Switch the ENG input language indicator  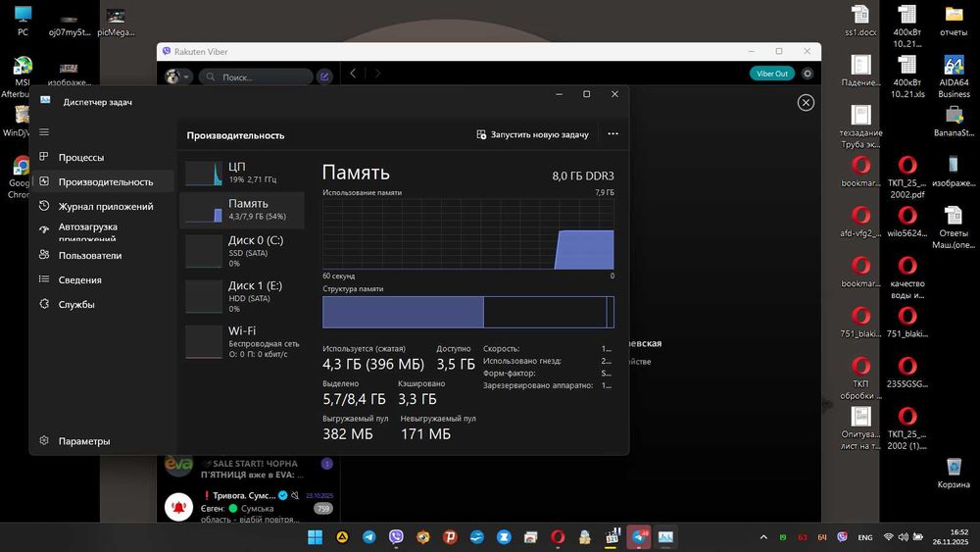pyautogui.click(x=865, y=537)
